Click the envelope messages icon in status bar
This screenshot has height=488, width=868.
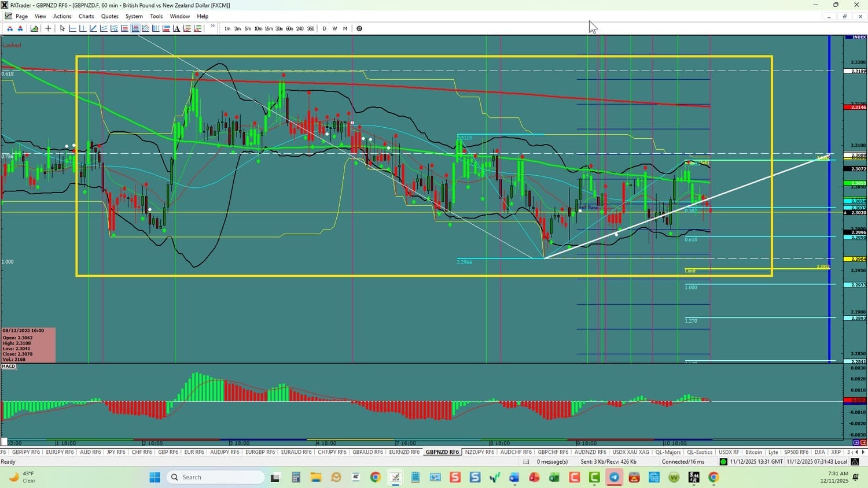526,462
